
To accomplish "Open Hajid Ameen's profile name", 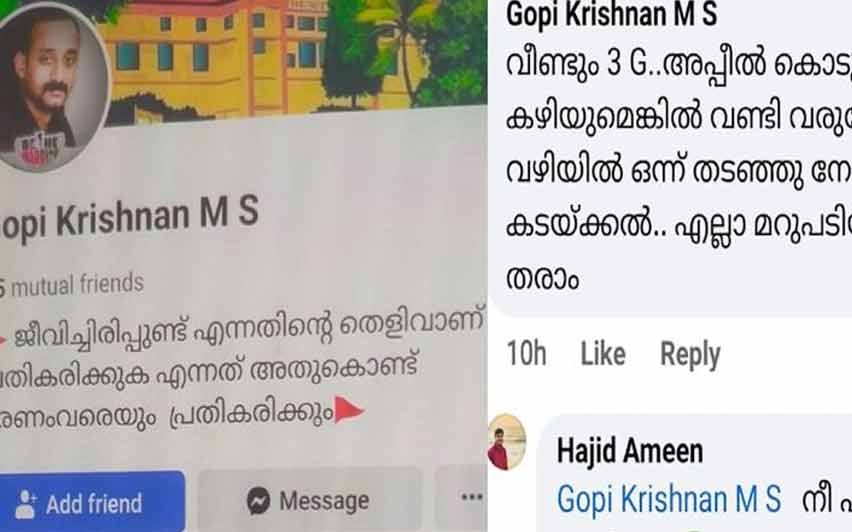I will click(x=630, y=451).
